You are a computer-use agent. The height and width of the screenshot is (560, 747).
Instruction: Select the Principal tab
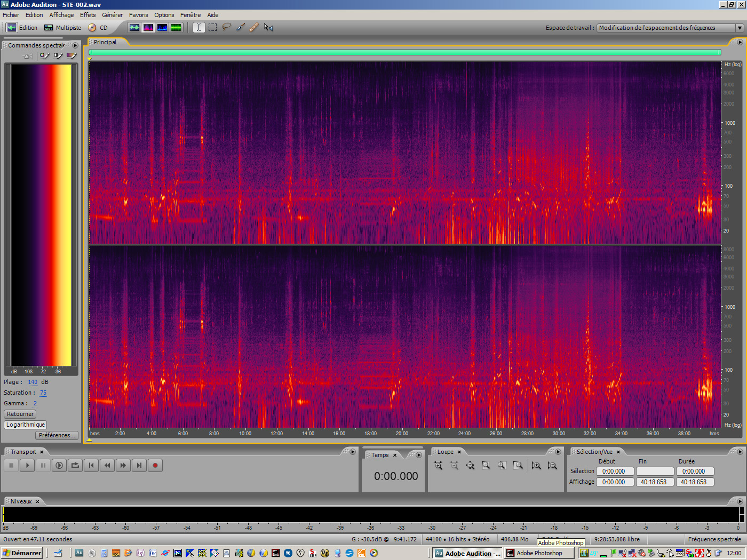coord(105,42)
